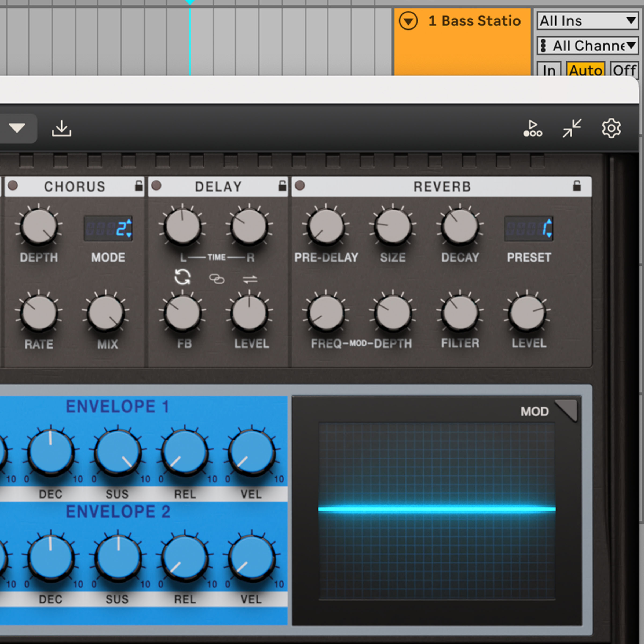Click the preset download/save icon
The height and width of the screenshot is (644, 644).
(62, 129)
